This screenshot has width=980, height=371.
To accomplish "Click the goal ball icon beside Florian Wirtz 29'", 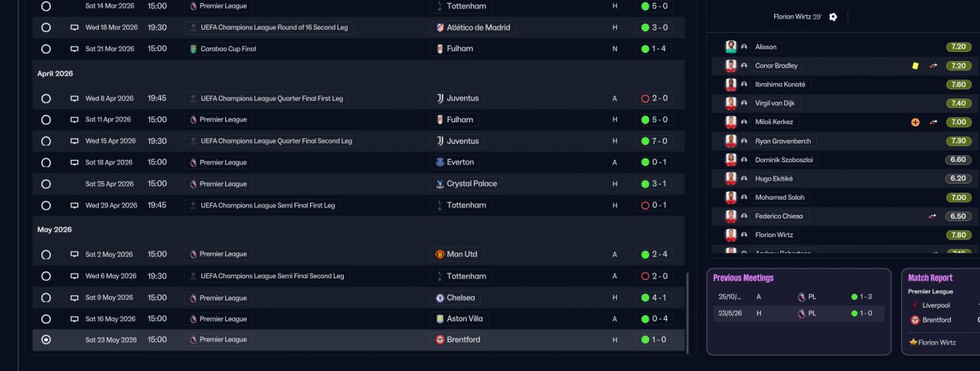I will click(x=833, y=17).
